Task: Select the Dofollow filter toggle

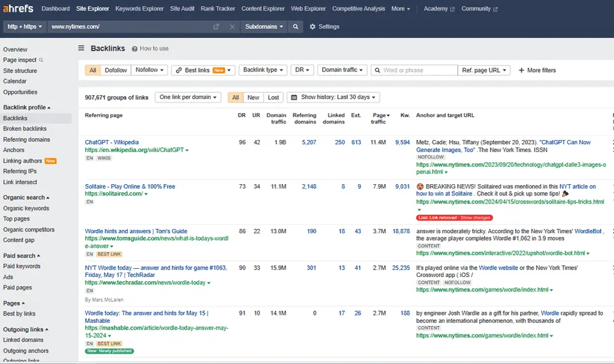Action: pos(116,71)
